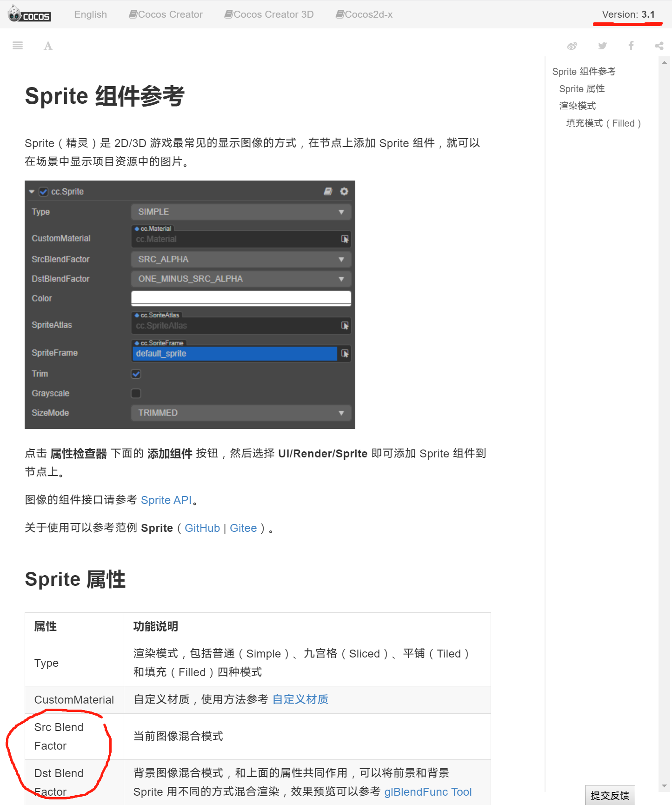Switch language to English
This screenshot has height=805, width=672.
pyautogui.click(x=91, y=14)
